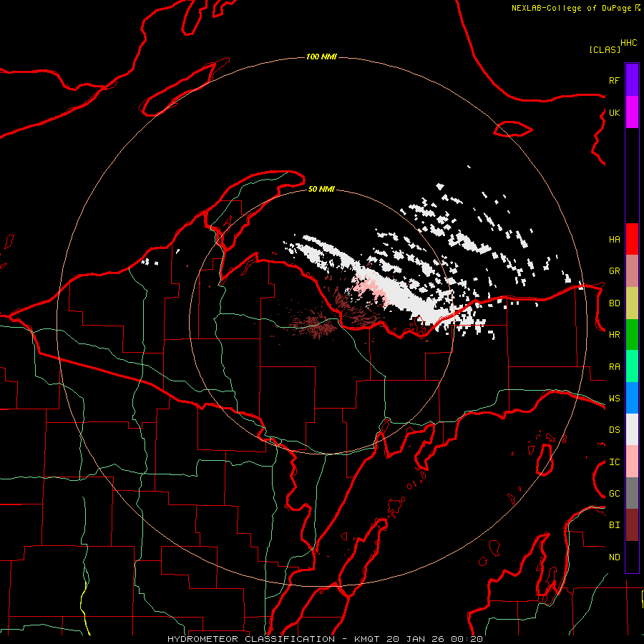
Task: Click the "ND" legend label
Action: point(614,557)
